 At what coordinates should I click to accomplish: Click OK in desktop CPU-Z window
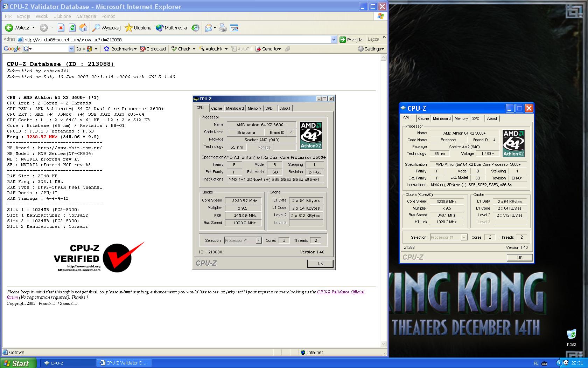(x=520, y=257)
